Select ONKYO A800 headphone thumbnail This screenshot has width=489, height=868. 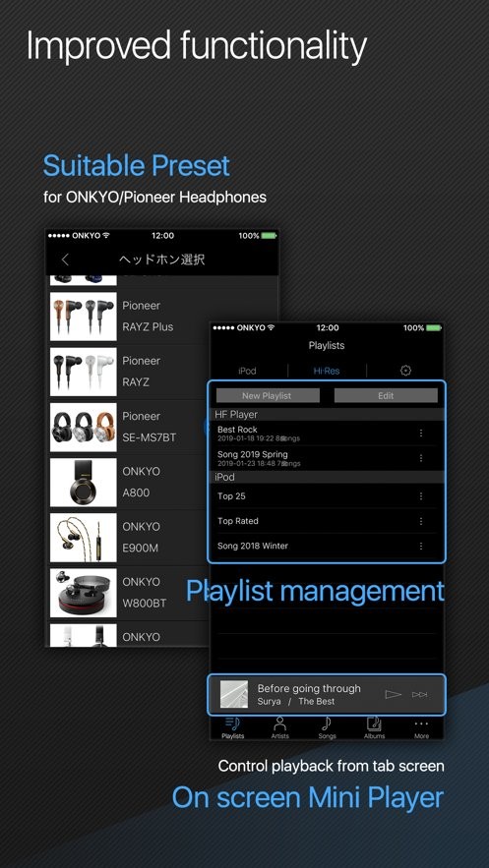pos(83,482)
